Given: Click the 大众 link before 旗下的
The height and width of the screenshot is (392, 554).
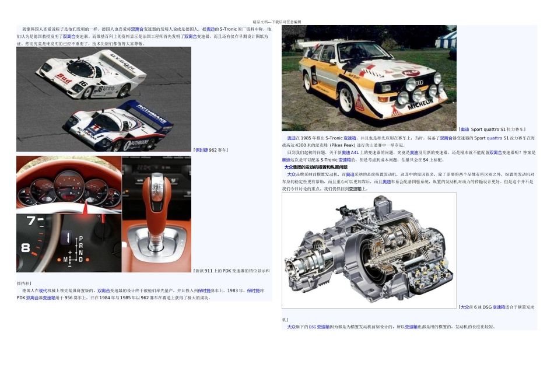Looking at the screenshot, I should point(291,327).
